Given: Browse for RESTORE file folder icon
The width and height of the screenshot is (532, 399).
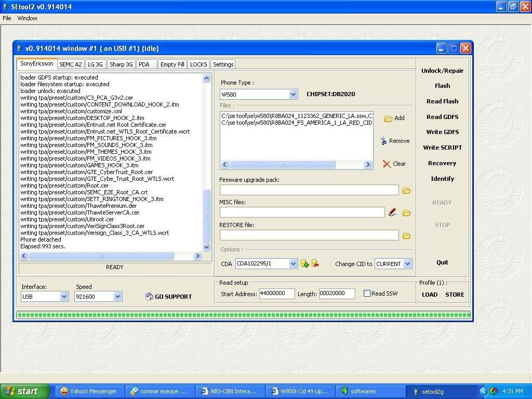Looking at the screenshot, I should pos(406,236).
